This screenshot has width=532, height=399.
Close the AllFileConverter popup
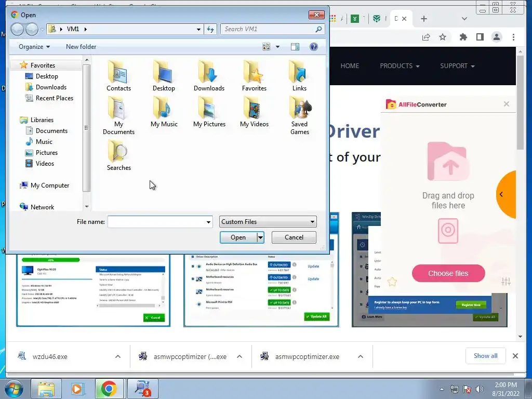[x=506, y=104]
